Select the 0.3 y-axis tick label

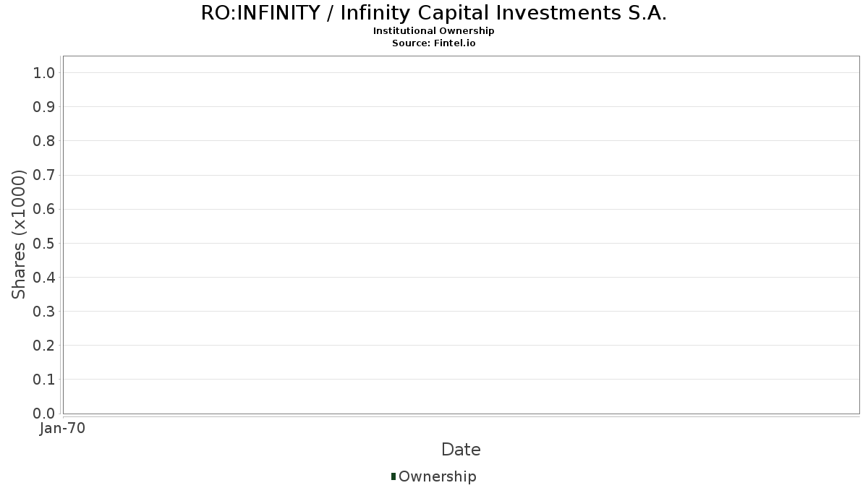click(44, 311)
